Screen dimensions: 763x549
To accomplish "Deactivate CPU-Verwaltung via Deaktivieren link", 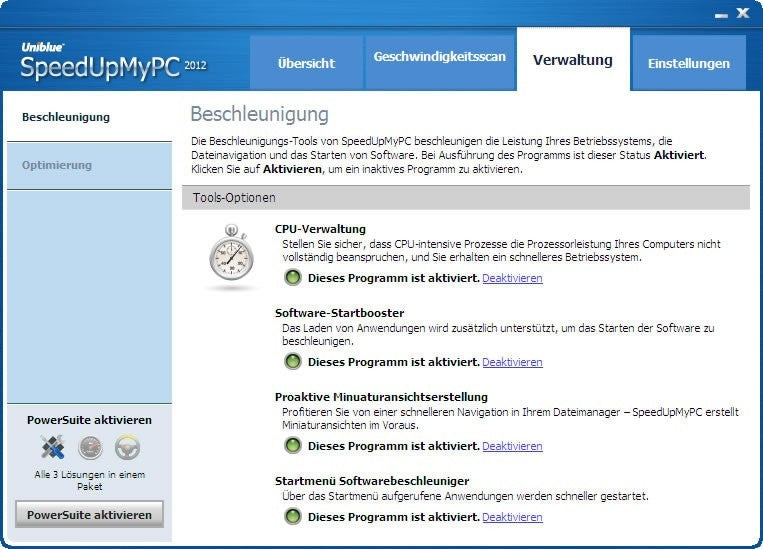I will click(512, 278).
